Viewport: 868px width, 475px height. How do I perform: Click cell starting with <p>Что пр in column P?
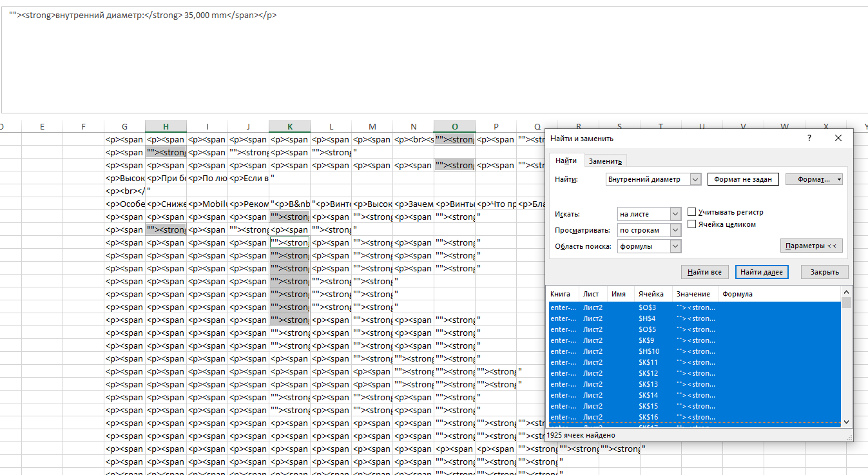point(496,204)
